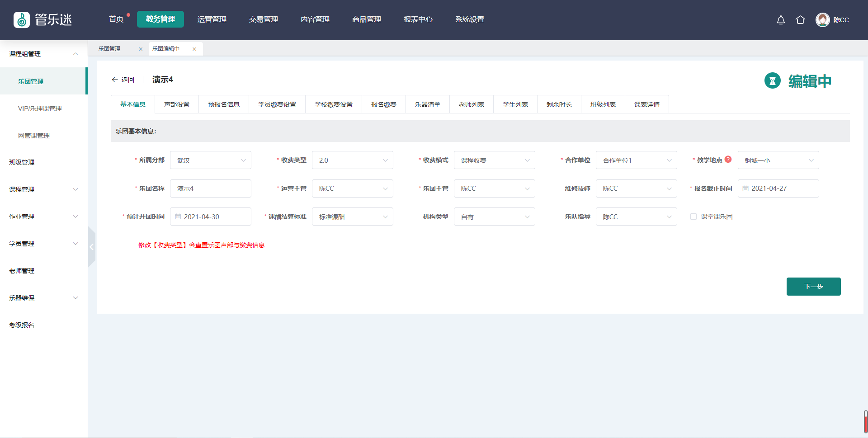Open the 报名截止时间 date picker

pos(778,188)
